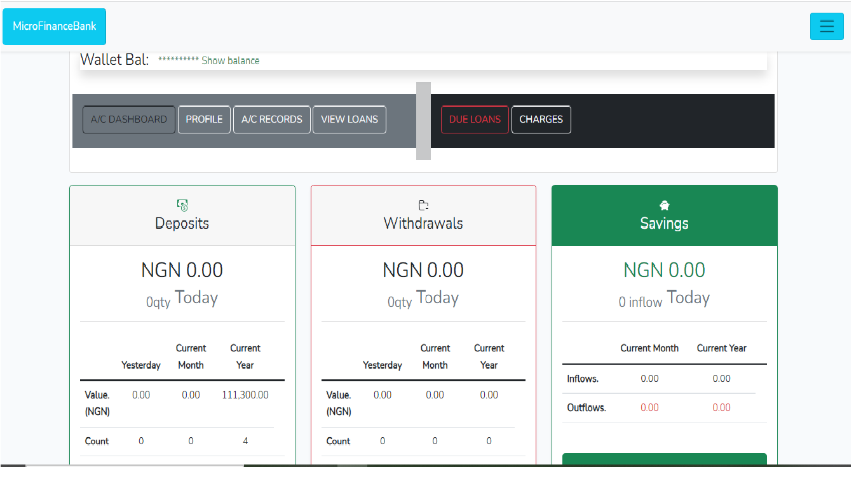Click the Withdrawals folder icon

pyautogui.click(x=423, y=205)
